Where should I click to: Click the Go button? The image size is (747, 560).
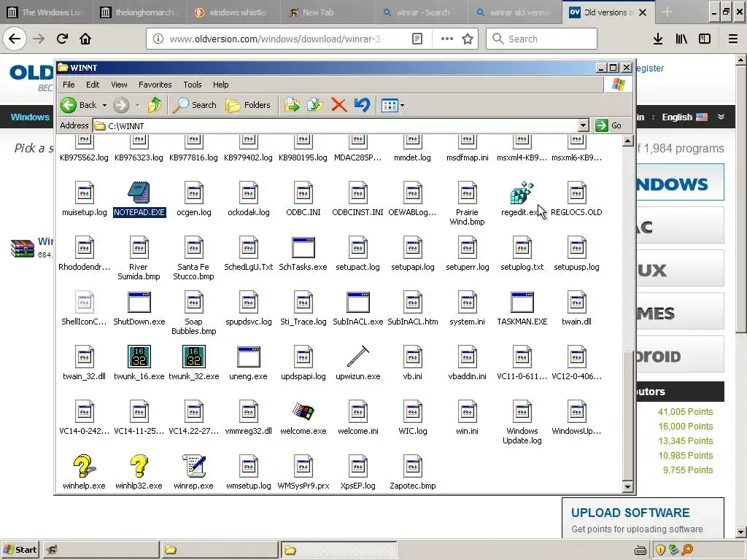coord(609,125)
